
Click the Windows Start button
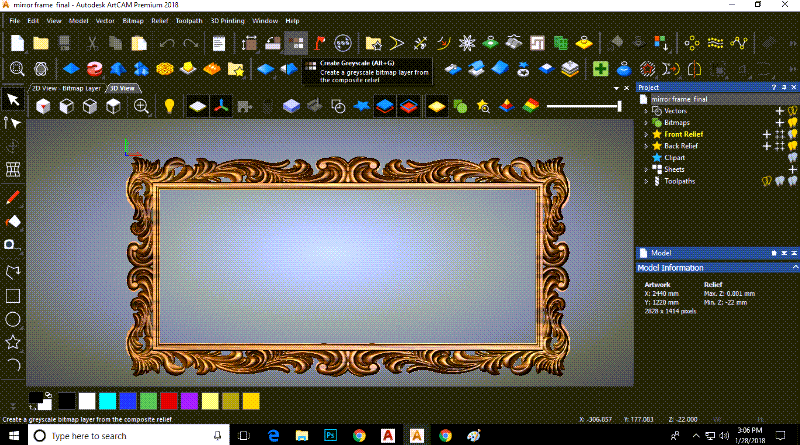point(12,436)
